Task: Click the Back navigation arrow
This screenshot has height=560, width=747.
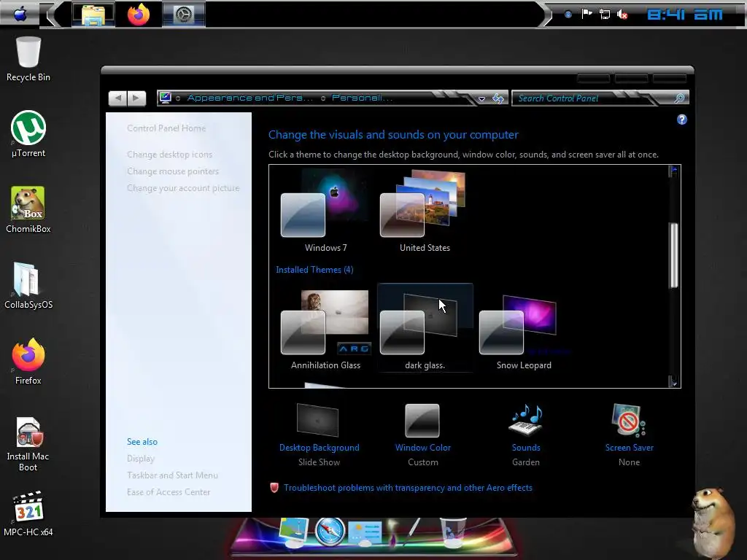Action: pos(117,98)
